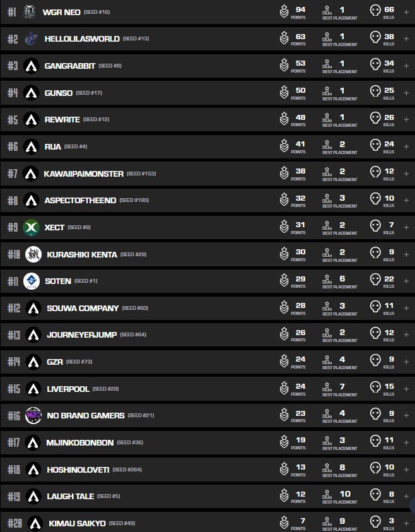Click the MIJINKOBONBON team name
The width and height of the screenshot is (415, 532).
pyautogui.click(x=80, y=442)
